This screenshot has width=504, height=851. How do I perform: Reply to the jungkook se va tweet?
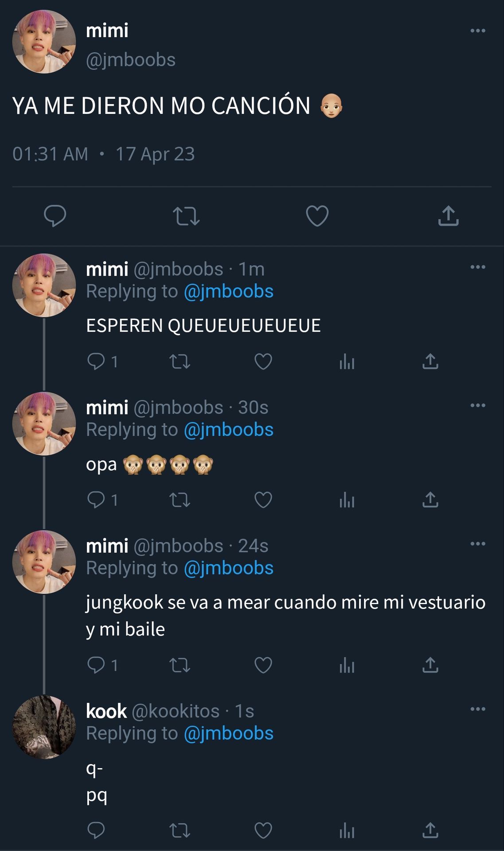[96, 665]
